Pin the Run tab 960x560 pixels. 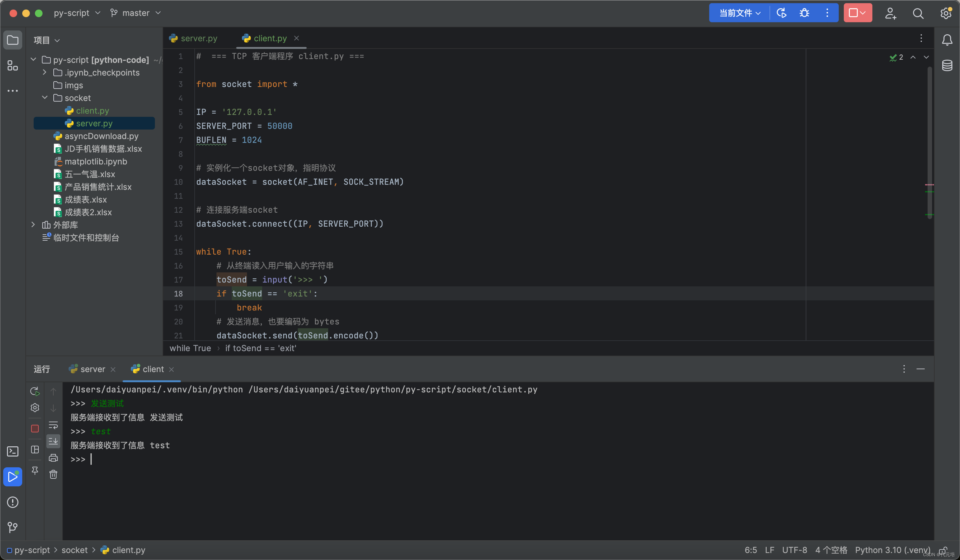click(x=35, y=470)
